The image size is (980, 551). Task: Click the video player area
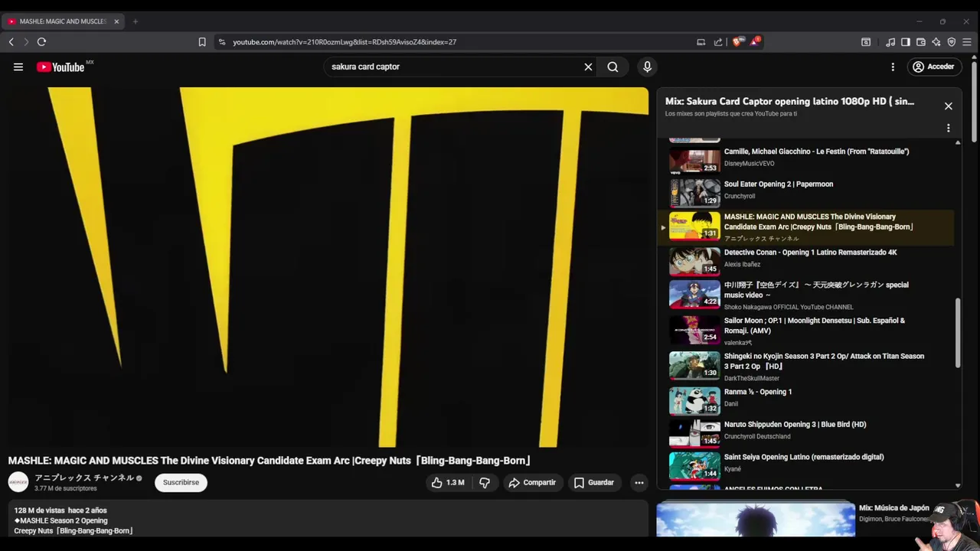(x=328, y=266)
